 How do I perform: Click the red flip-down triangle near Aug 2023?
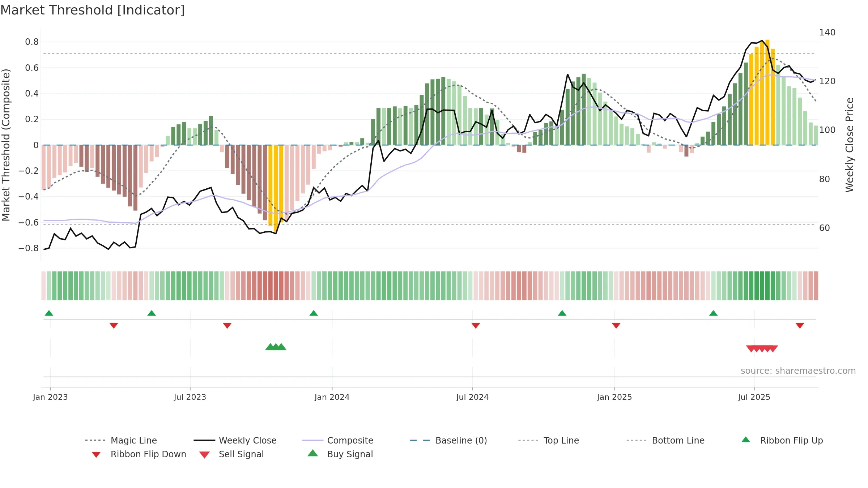click(227, 326)
